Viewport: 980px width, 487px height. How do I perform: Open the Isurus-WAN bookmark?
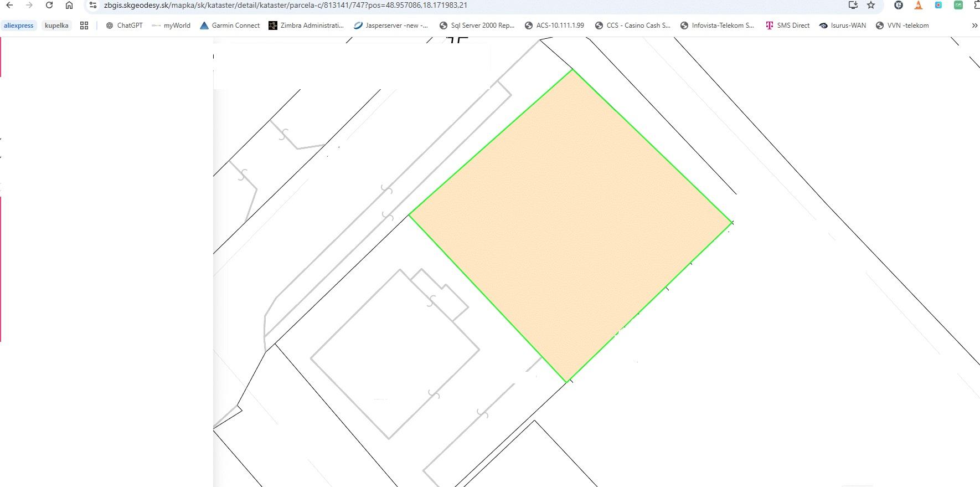coord(842,25)
